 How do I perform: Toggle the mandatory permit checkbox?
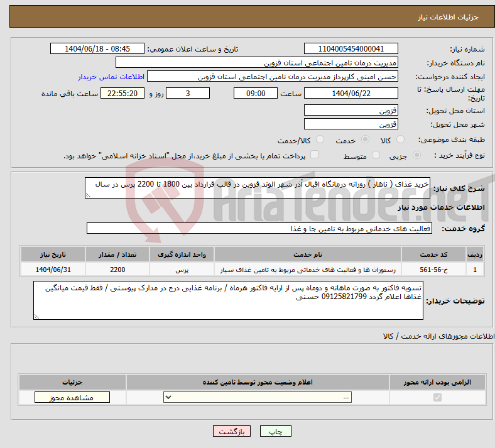tap(437, 397)
